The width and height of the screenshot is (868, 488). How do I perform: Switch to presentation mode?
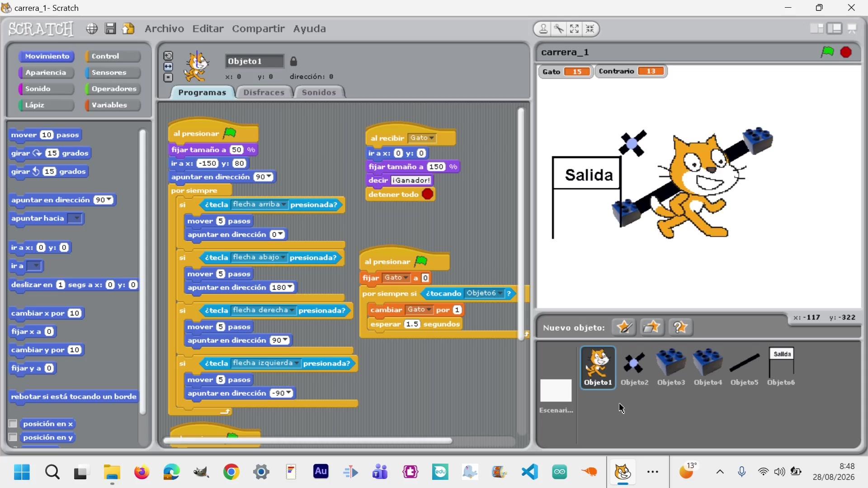tap(853, 28)
